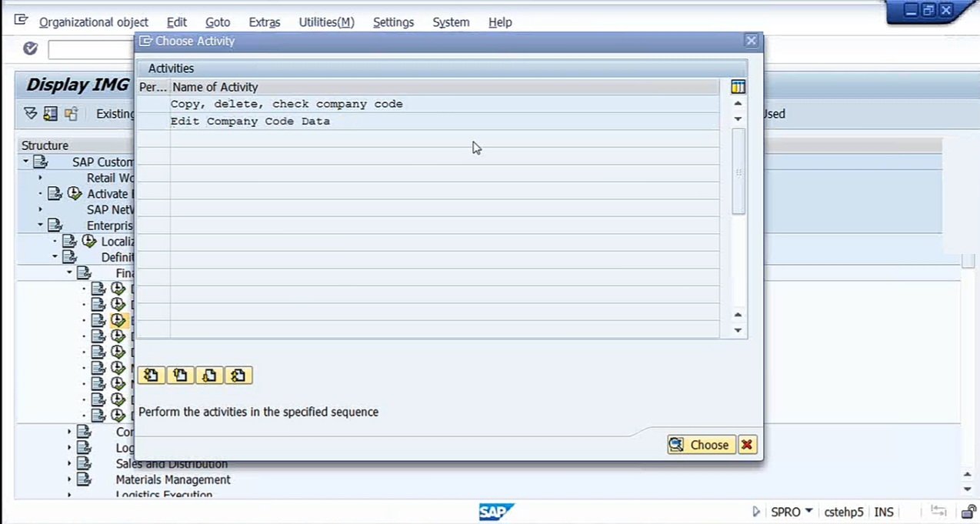Collapse the Definition tree node

55,257
